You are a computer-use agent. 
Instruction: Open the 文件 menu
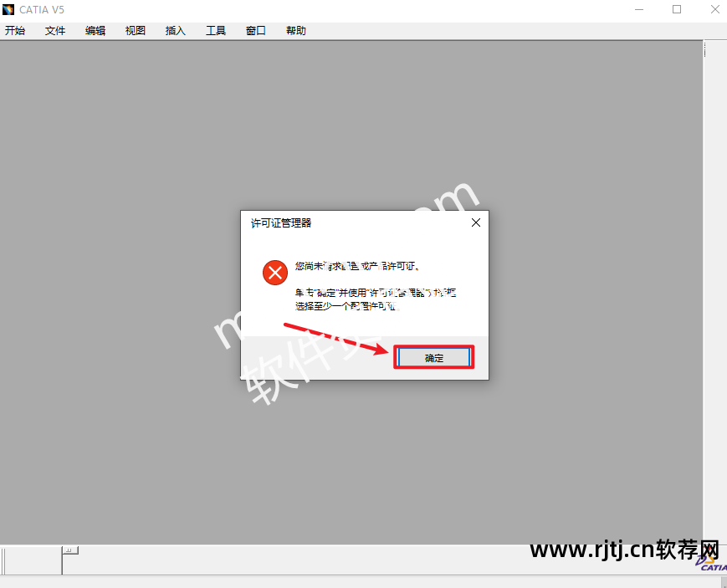[54, 31]
